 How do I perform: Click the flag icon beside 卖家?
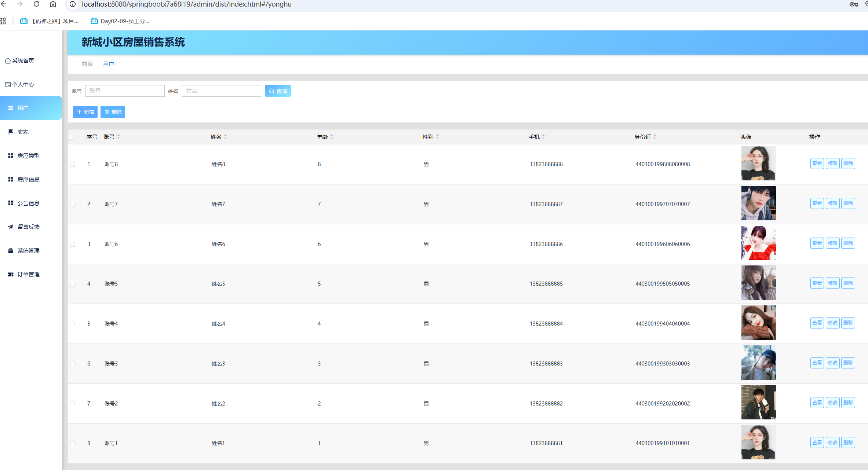pos(11,132)
